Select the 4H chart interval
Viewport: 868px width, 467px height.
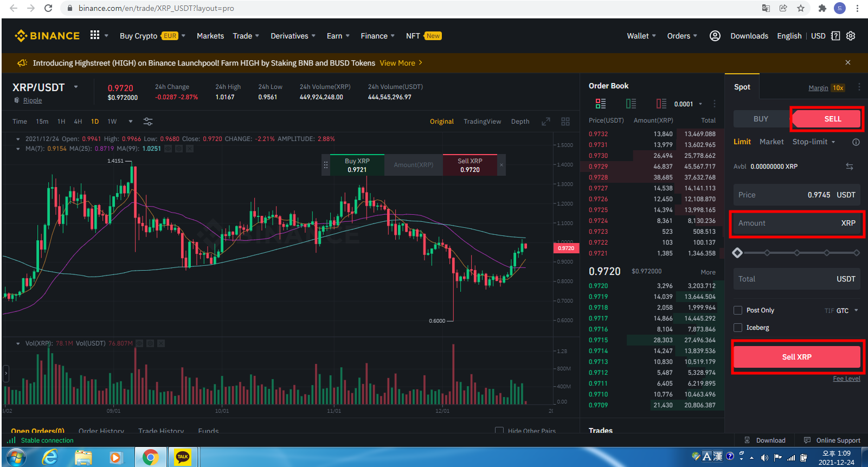pyautogui.click(x=78, y=121)
